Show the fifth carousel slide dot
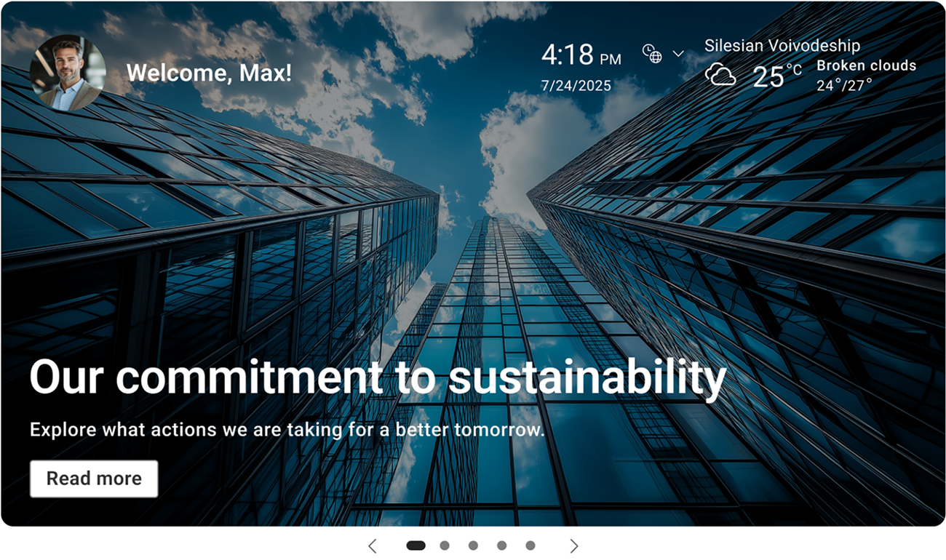The image size is (946, 560). pos(530,545)
